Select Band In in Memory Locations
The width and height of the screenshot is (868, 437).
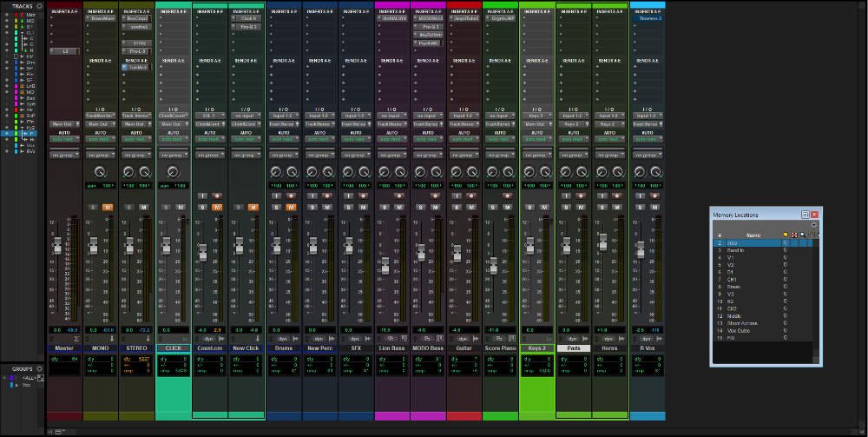pos(736,250)
